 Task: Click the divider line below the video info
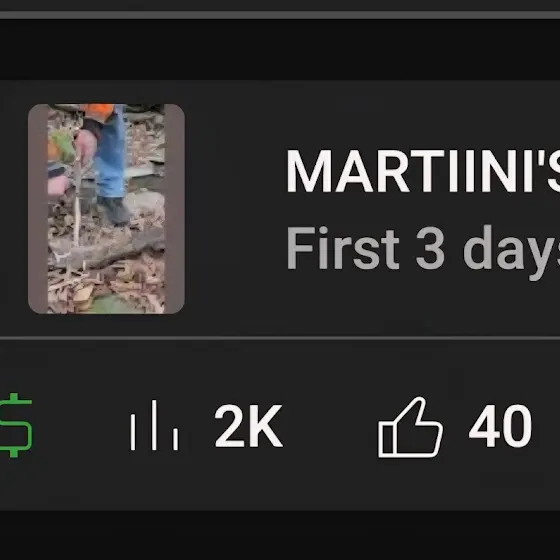point(280,338)
